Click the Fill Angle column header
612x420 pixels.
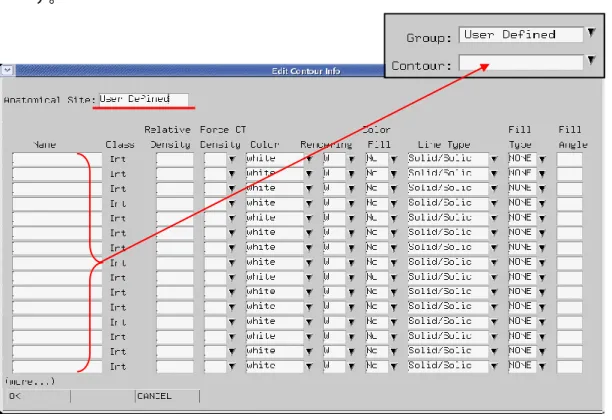click(x=573, y=137)
